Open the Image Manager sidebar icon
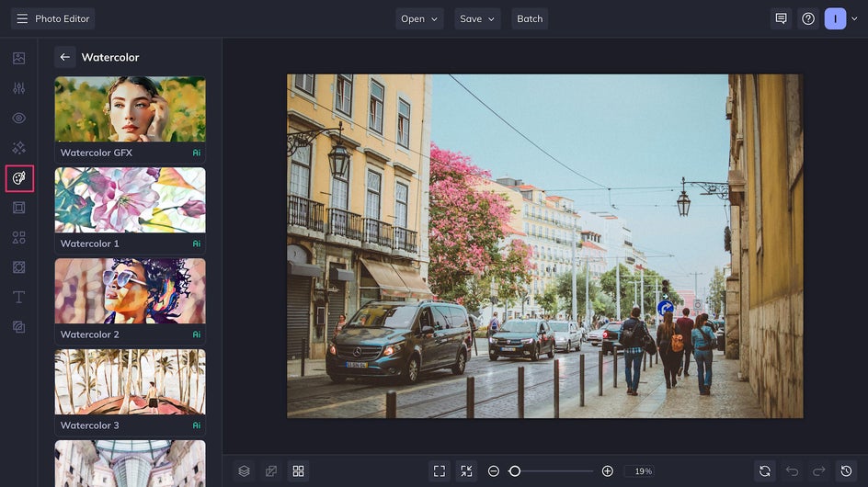868x487 pixels. click(x=19, y=58)
